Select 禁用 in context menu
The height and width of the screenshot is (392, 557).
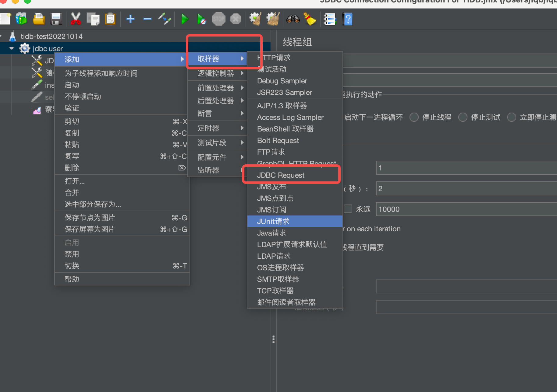click(x=122, y=254)
